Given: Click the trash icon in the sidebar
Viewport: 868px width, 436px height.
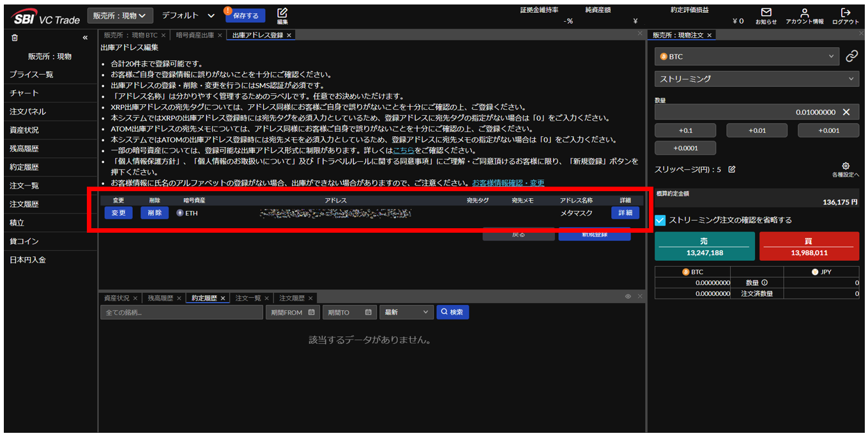Looking at the screenshot, I should [x=15, y=38].
